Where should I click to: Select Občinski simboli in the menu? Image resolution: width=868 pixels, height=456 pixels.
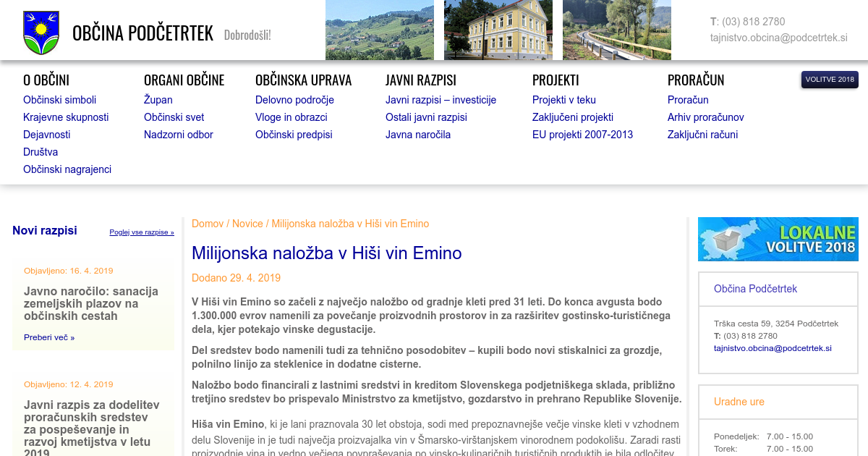click(59, 100)
